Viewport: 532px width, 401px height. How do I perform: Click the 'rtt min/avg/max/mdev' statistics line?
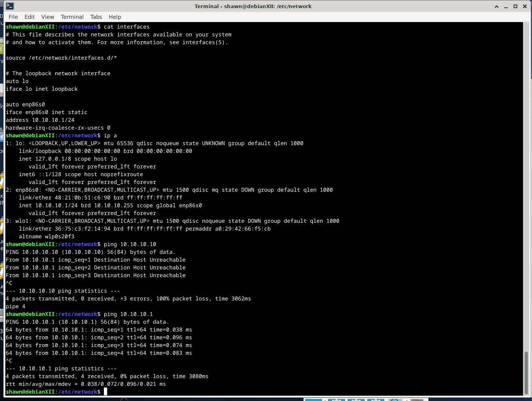click(x=86, y=384)
